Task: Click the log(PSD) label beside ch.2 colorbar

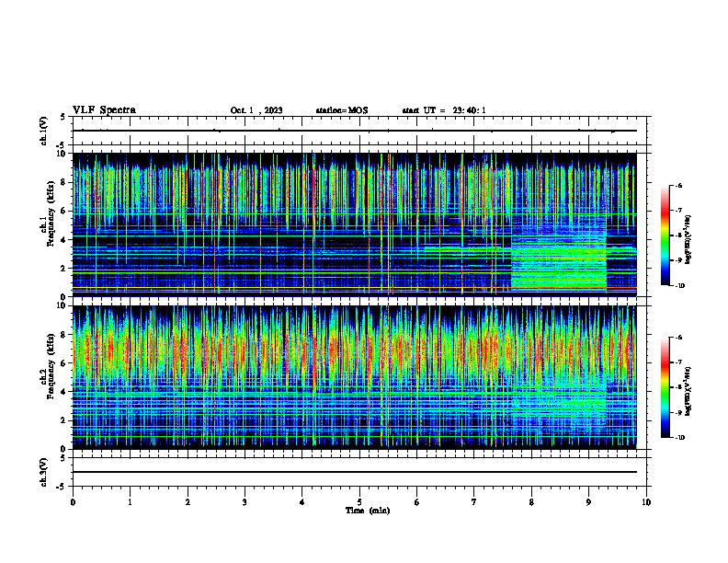Action: (x=688, y=391)
